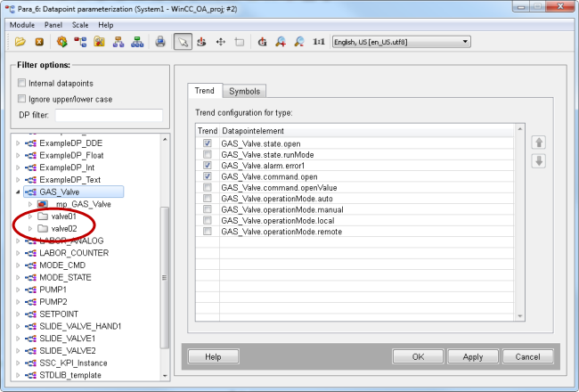Click the Help button
Image resolution: width=579 pixels, height=392 pixels.
213,356
